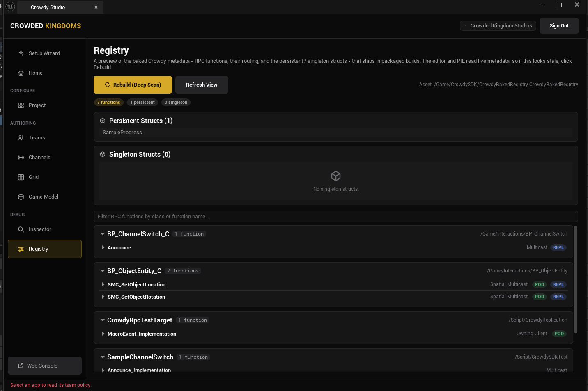Click the refresh icon in Rebuild button
This screenshot has width=588, height=391.
[x=108, y=85]
